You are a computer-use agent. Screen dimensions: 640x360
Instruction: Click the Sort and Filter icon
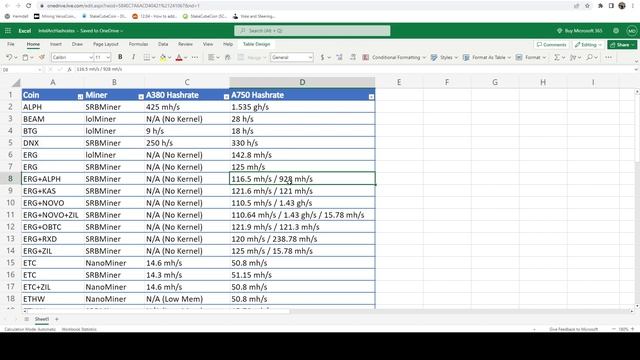coord(573,58)
